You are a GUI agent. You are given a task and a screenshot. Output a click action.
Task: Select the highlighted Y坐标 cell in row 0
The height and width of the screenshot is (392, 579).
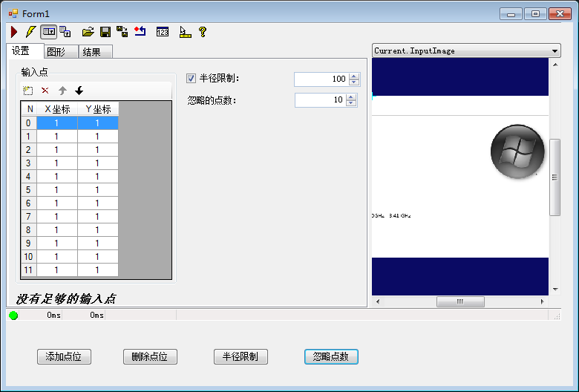pyautogui.click(x=98, y=123)
